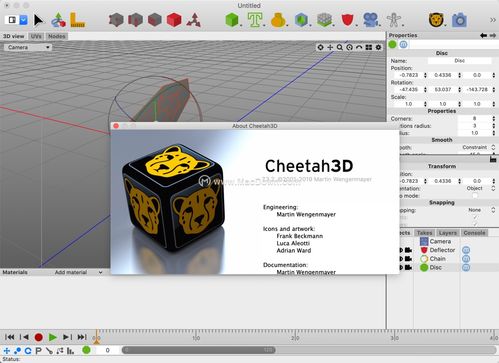Screen dimensions: 499x363
Task: Expand toolbar overflow double chevron
Action: [x=493, y=20]
